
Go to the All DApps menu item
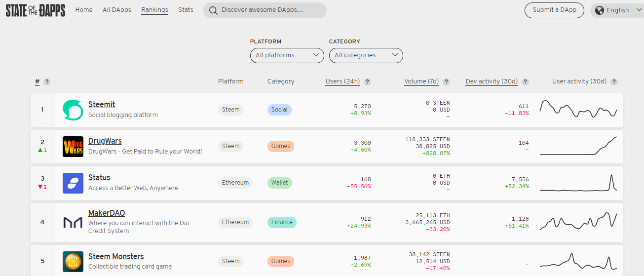pyautogui.click(x=117, y=10)
